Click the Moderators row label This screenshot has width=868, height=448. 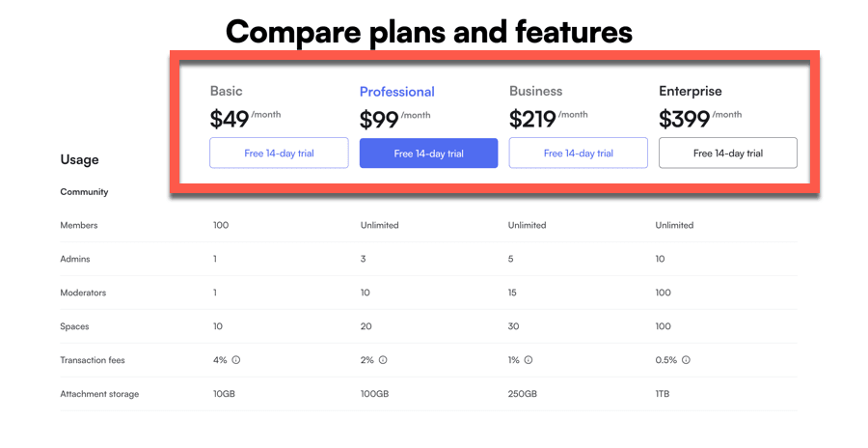click(x=83, y=293)
